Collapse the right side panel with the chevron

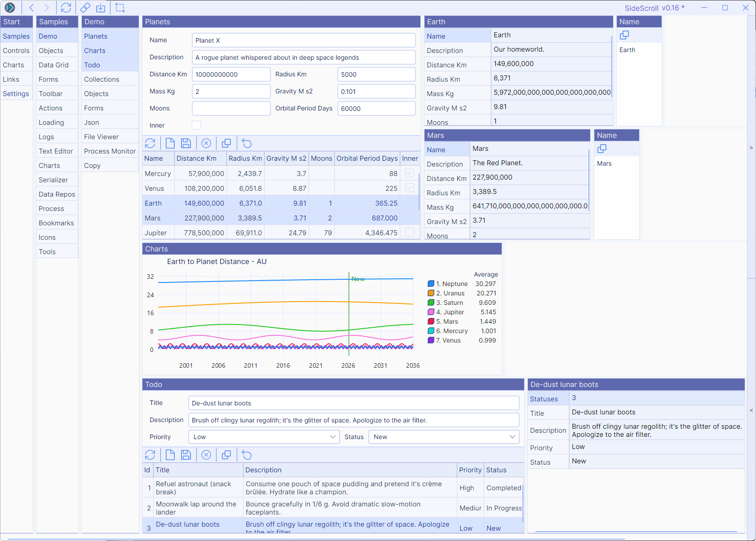(751, 410)
